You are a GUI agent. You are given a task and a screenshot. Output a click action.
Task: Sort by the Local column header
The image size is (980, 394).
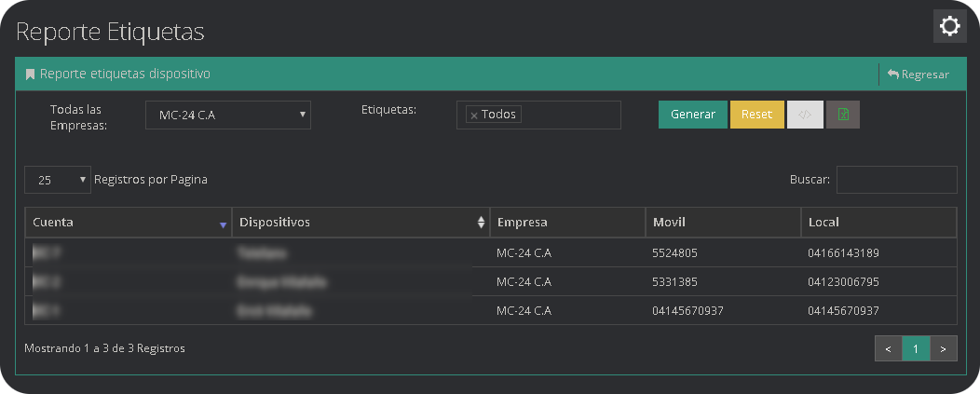point(878,223)
